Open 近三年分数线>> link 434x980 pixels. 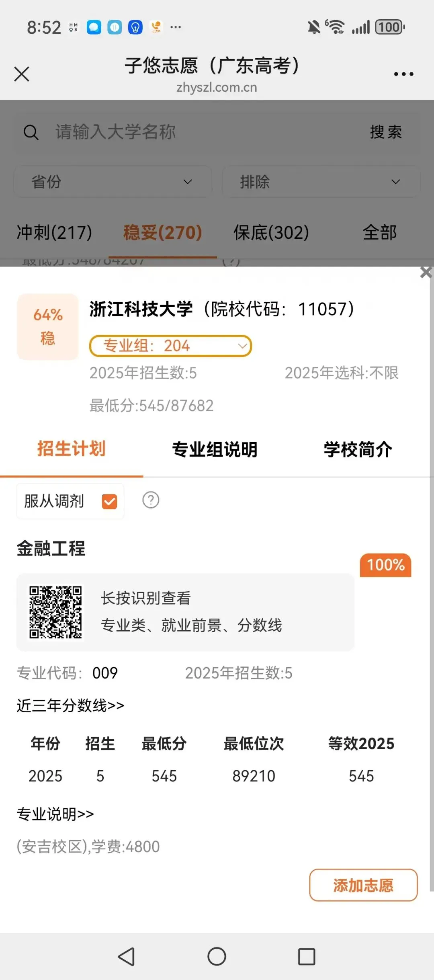pos(71,705)
